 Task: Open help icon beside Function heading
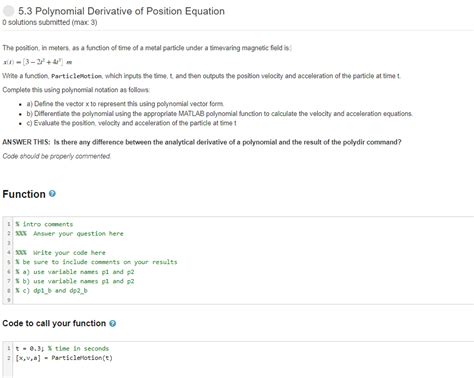click(x=52, y=194)
